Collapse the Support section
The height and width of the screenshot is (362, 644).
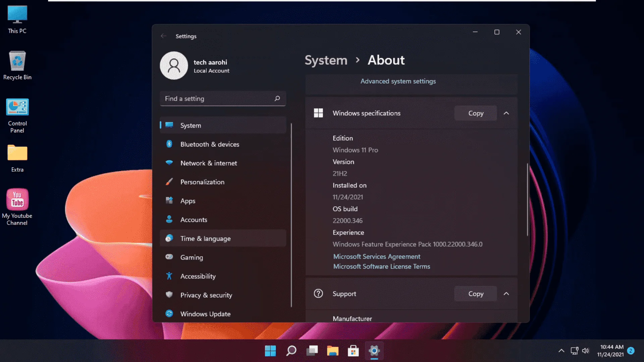506,294
